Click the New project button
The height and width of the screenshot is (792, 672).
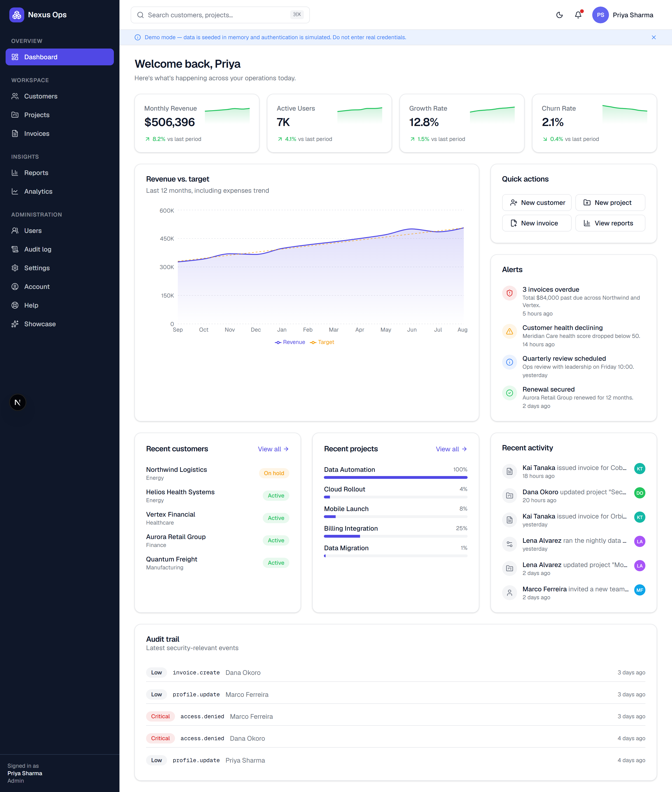610,203
